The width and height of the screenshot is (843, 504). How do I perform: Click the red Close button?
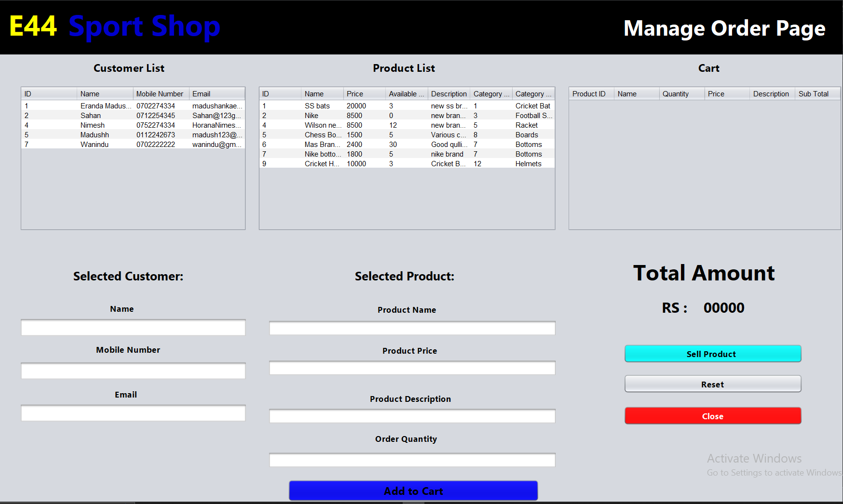(712, 416)
